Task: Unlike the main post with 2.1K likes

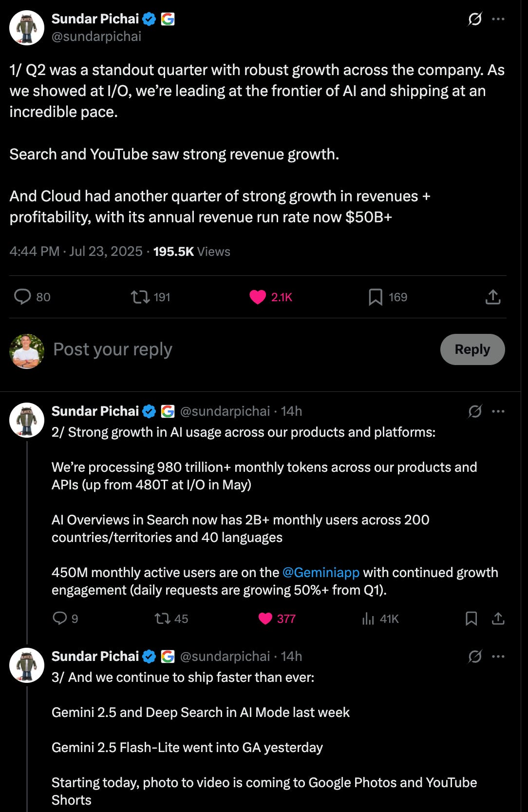Action: (x=258, y=297)
